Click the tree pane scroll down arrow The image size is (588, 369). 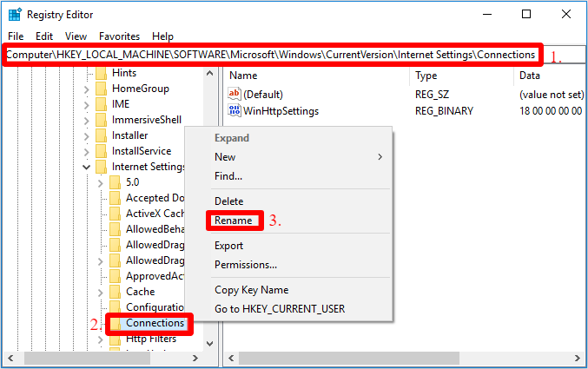210,344
